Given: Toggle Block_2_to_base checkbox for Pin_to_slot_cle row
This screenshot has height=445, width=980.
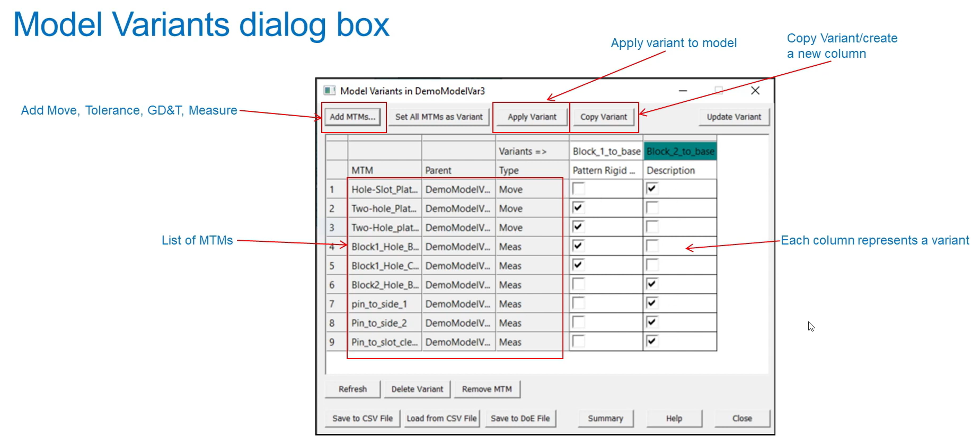Looking at the screenshot, I should click(x=652, y=342).
